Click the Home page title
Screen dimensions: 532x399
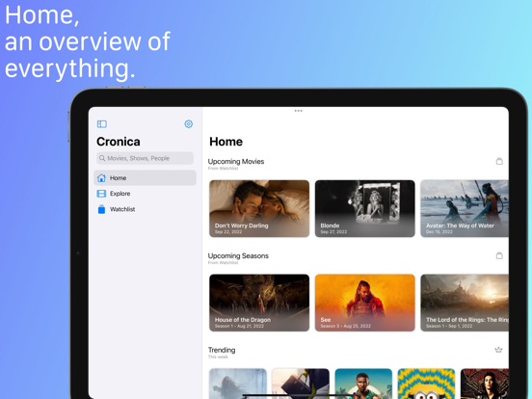226,142
